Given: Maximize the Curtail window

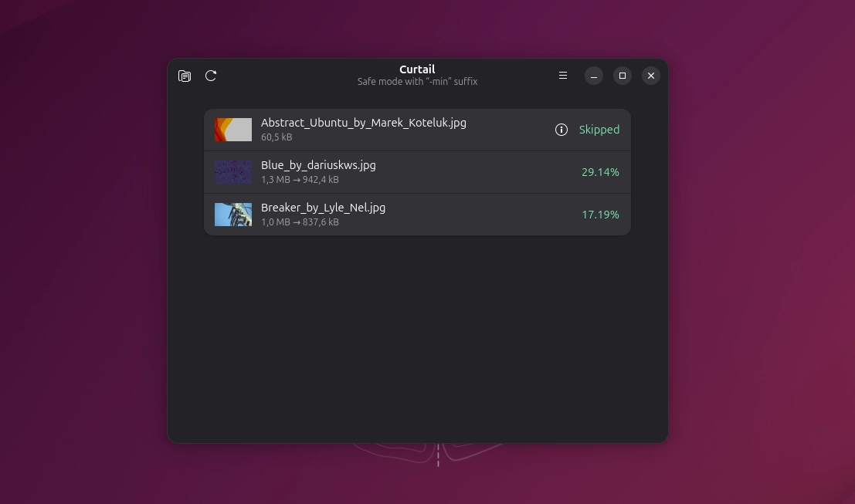Looking at the screenshot, I should pos(623,76).
